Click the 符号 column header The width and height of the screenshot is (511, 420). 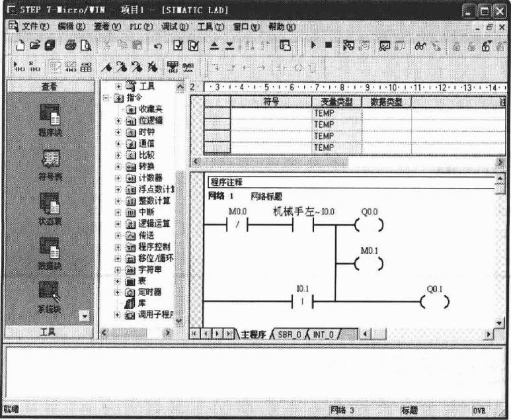point(271,102)
